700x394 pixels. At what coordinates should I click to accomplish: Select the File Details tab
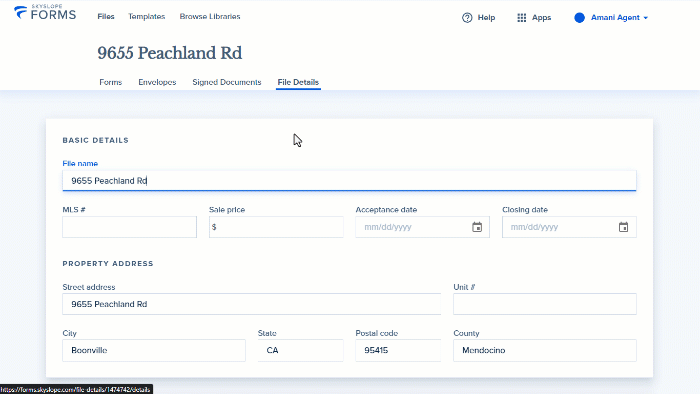coord(298,82)
